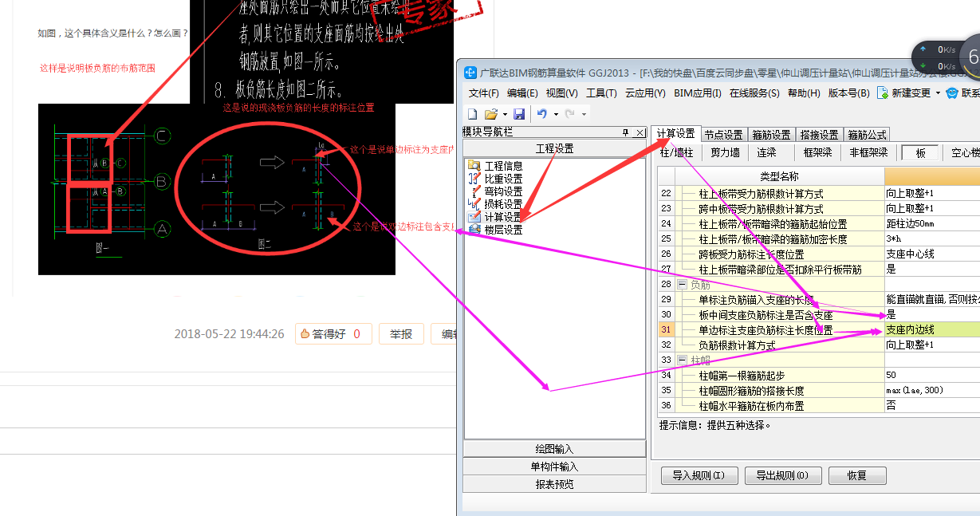Click the blue mascot icon beside 联系
Image resolution: width=980 pixels, height=516 pixels.
pyautogui.click(x=951, y=93)
